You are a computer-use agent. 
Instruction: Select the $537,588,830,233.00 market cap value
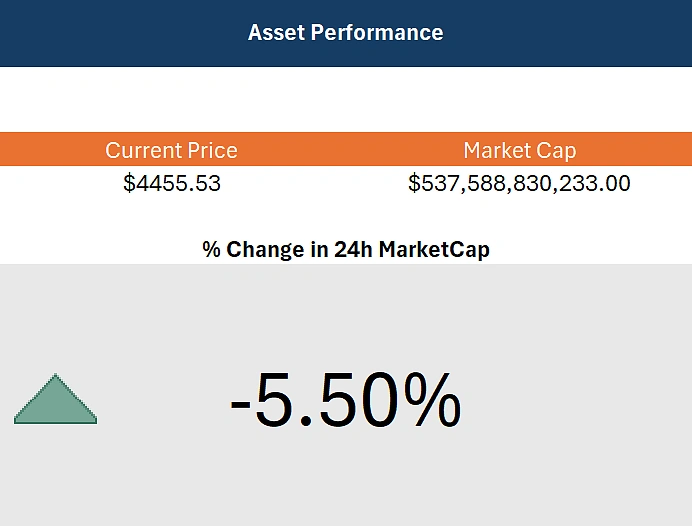tap(519, 183)
